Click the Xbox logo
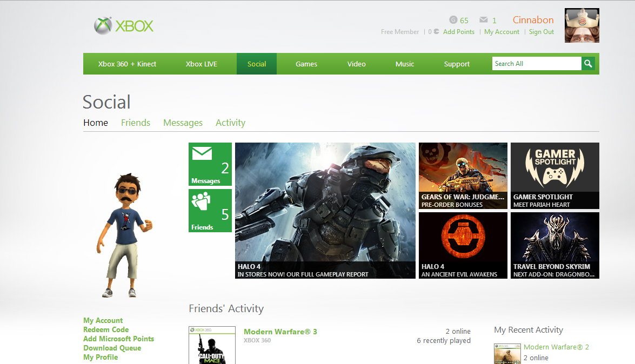The image size is (635, 364). tap(124, 26)
